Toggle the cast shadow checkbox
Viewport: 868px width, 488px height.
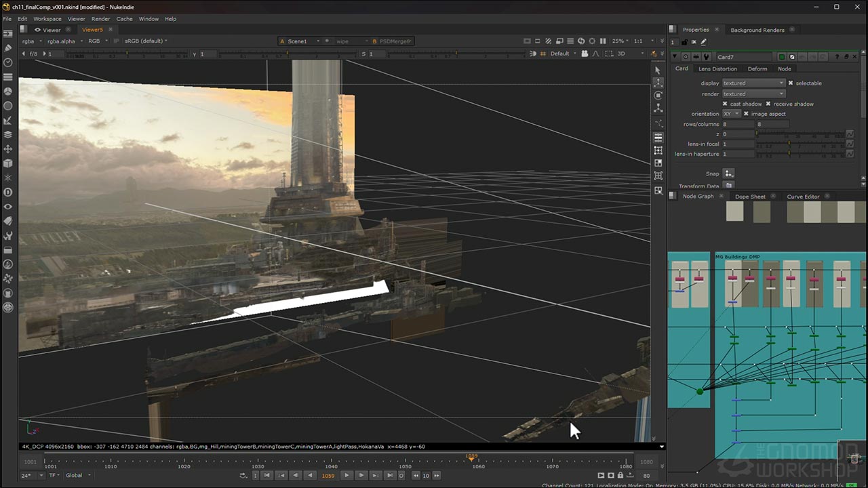tap(725, 104)
